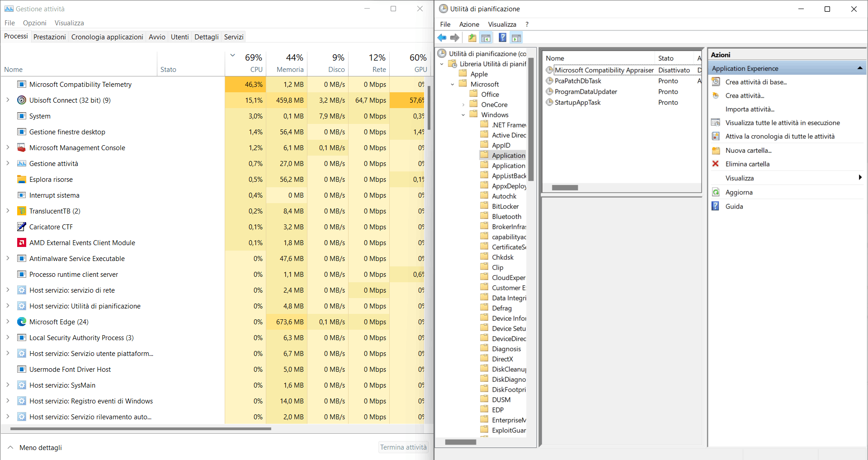Image resolution: width=868 pixels, height=460 pixels.
Task: Click Importa attività… in the Azioni pane
Action: point(750,109)
